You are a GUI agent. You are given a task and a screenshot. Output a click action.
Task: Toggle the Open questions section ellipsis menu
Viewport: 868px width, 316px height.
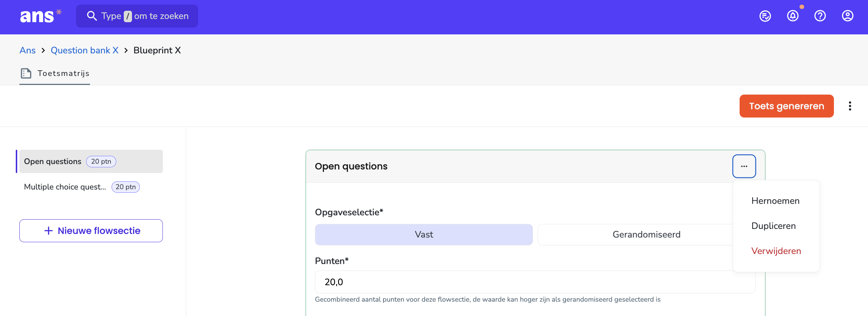[744, 166]
